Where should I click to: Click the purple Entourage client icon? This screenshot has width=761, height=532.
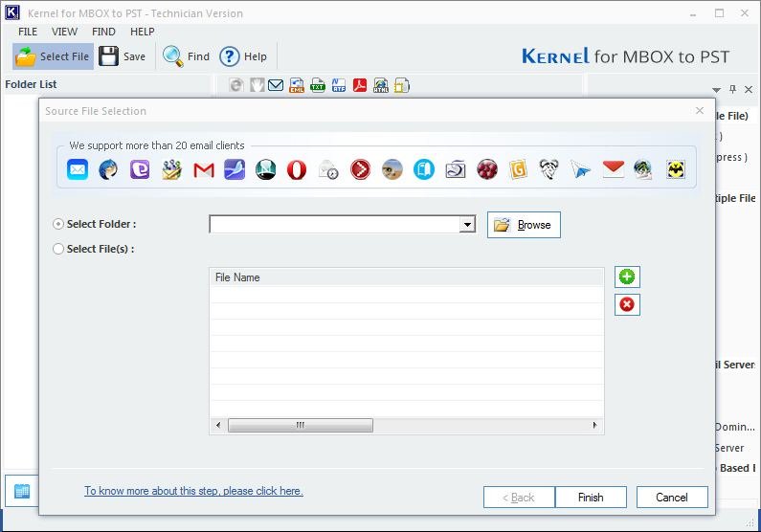click(140, 169)
